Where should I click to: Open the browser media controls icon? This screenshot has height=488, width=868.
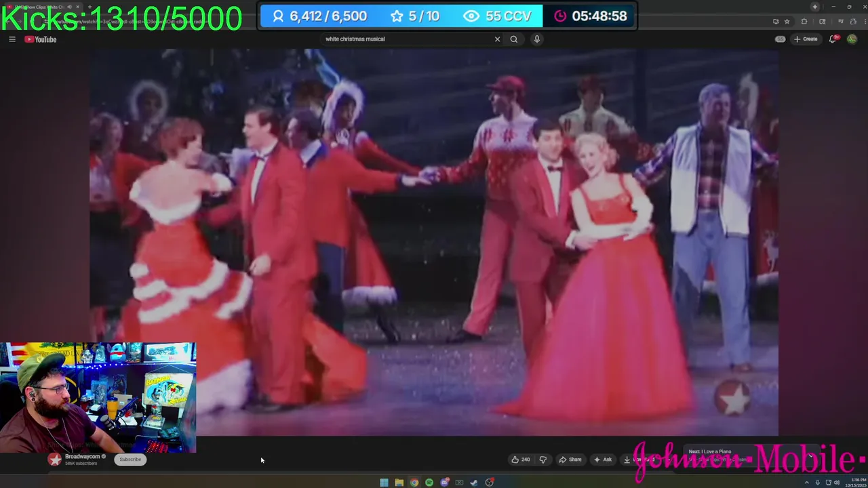click(841, 21)
